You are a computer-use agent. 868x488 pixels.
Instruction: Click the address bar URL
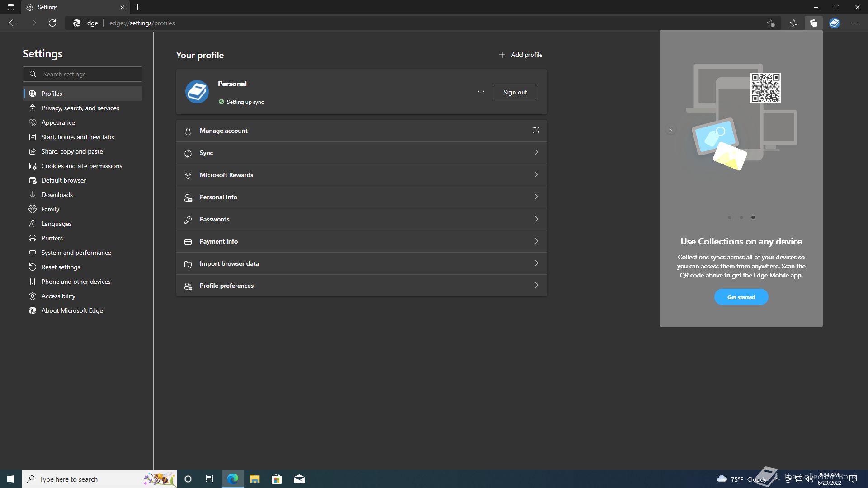tap(142, 23)
